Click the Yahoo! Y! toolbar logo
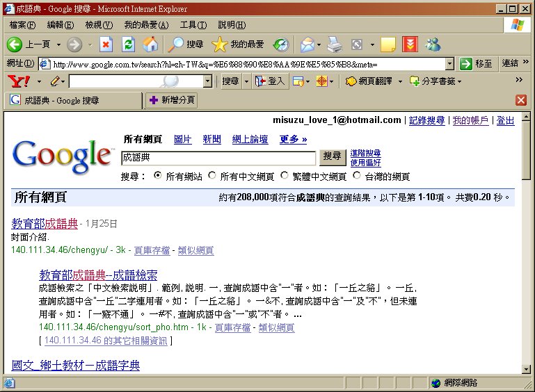 [x=19, y=81]
